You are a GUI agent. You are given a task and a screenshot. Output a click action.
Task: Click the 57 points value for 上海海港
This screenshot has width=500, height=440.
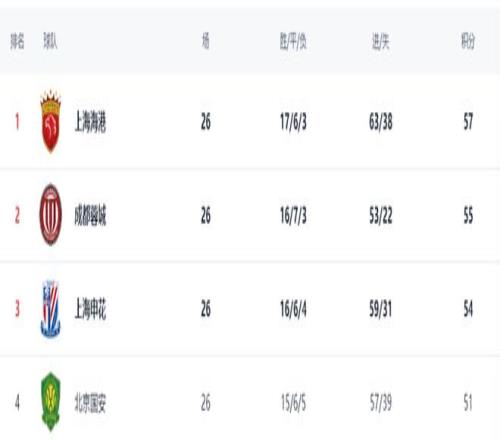tap(468, 121)
